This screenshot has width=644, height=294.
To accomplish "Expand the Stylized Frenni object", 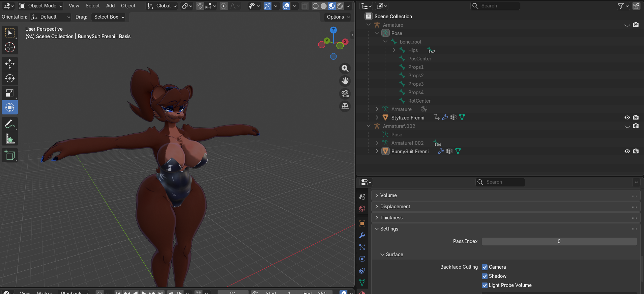I will pos(377,118).
